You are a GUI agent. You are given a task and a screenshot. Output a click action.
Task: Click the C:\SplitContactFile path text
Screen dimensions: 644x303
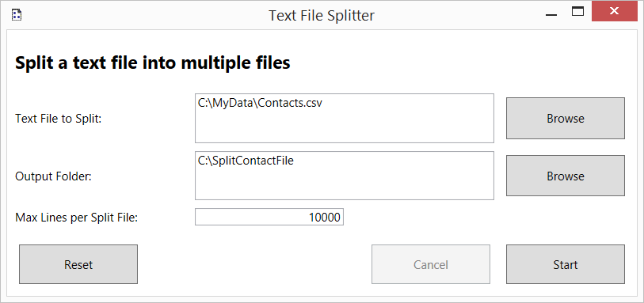coord(246,161)
